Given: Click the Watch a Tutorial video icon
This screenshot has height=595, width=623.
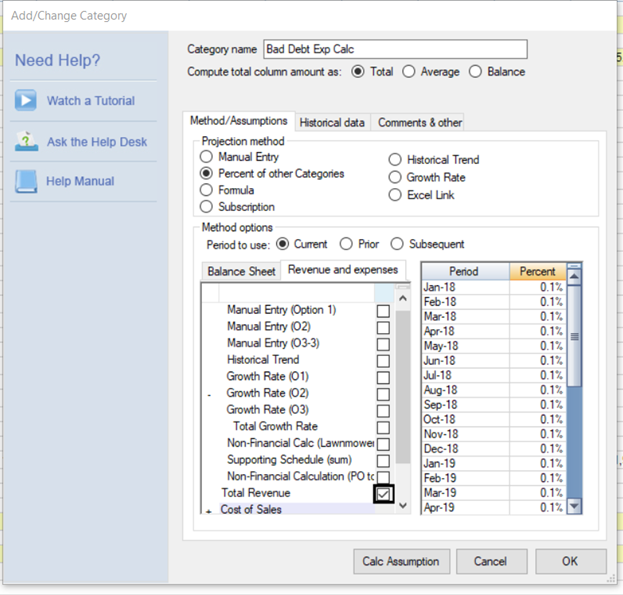Looking at the screenshot, I should [27, 101].
